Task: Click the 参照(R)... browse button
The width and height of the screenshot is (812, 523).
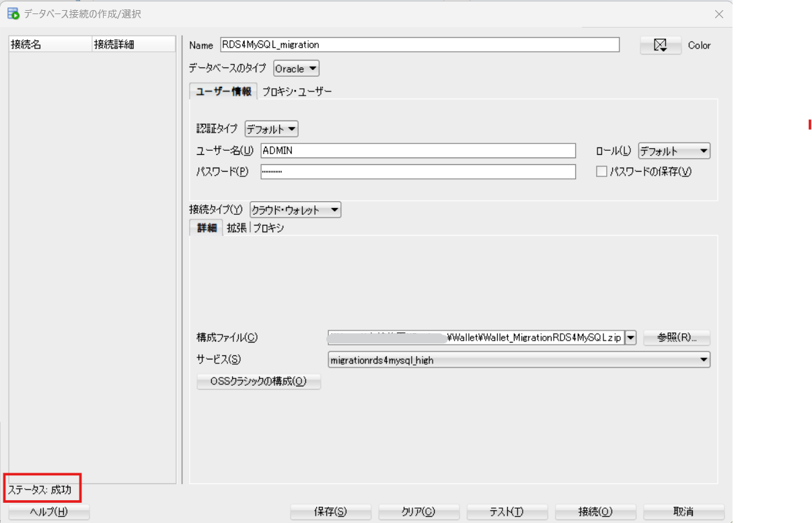Action: [x=677, y=337]
